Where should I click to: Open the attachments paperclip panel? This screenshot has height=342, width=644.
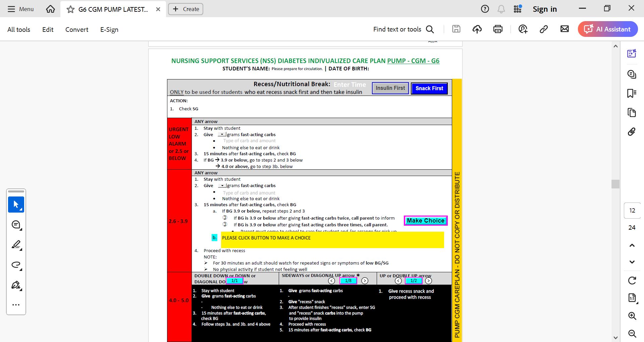click(x=632, y=131)
